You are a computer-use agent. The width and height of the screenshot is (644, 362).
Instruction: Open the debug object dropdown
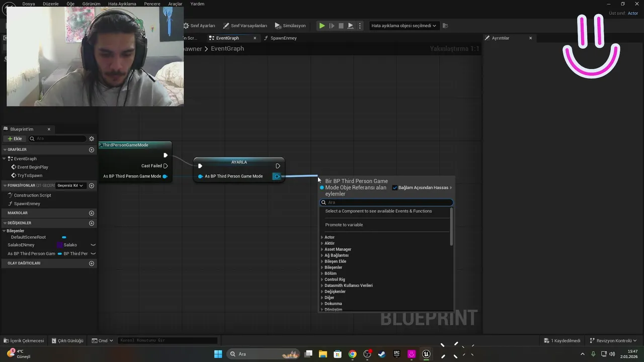click(x=404, y=26)
